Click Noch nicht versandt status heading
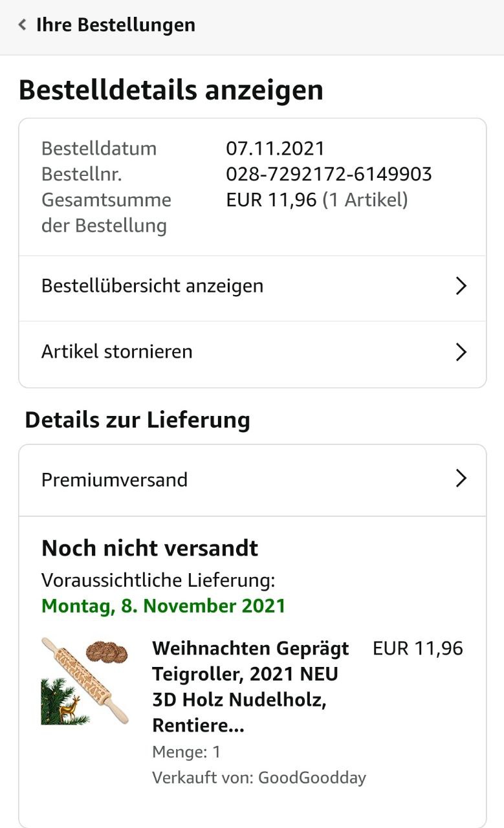This screenshot has height=828, width=504. pos(149,549)
